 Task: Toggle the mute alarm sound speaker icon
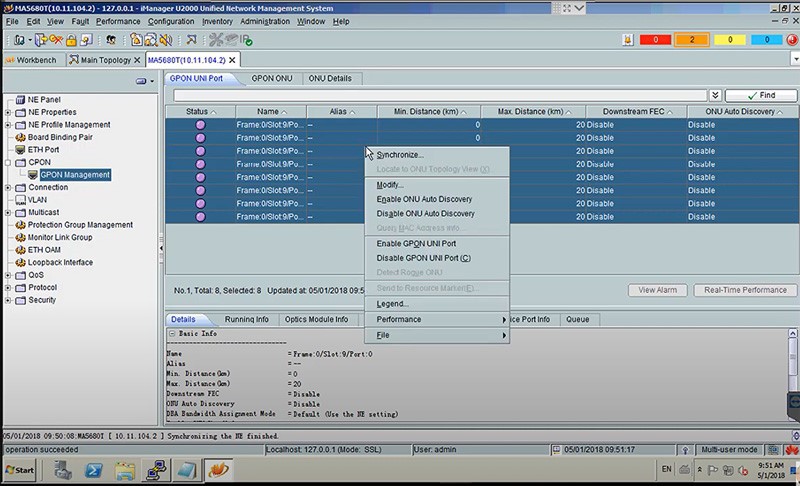(x=165, y=40)
